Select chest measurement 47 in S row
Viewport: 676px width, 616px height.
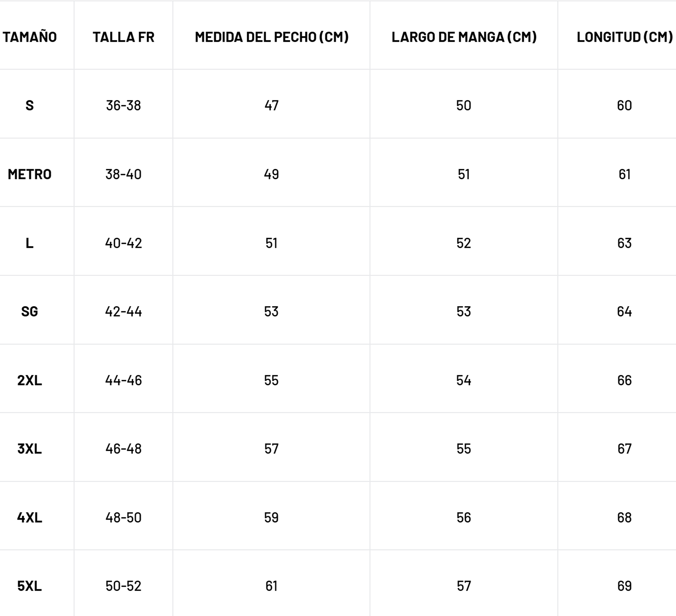[271, 105]
